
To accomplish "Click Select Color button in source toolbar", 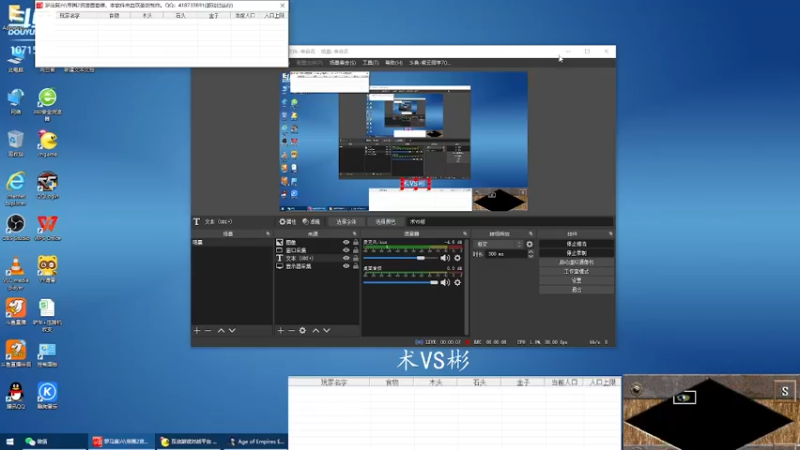I will pyautogui.click(x=385, y=221).
